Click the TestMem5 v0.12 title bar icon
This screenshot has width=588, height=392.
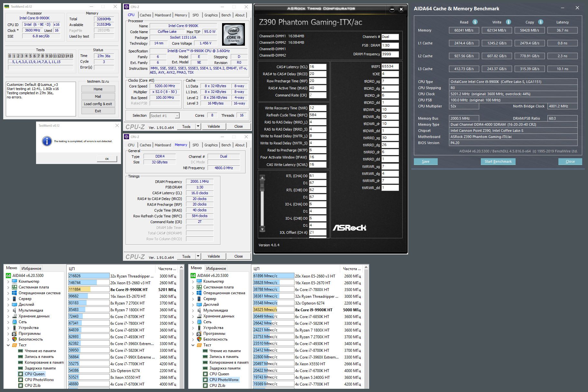point(7,6)
